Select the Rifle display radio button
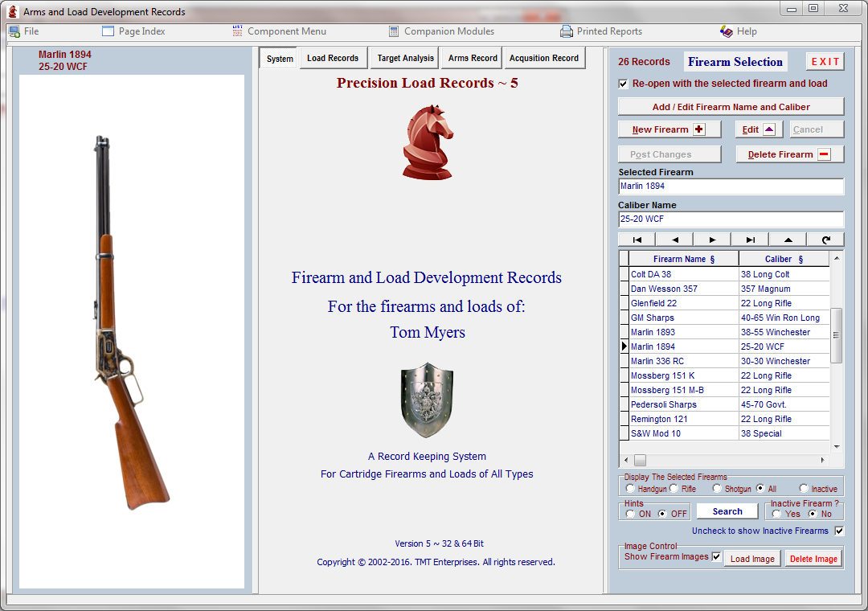The image size is (868, 611). click(x=674, y=488)
